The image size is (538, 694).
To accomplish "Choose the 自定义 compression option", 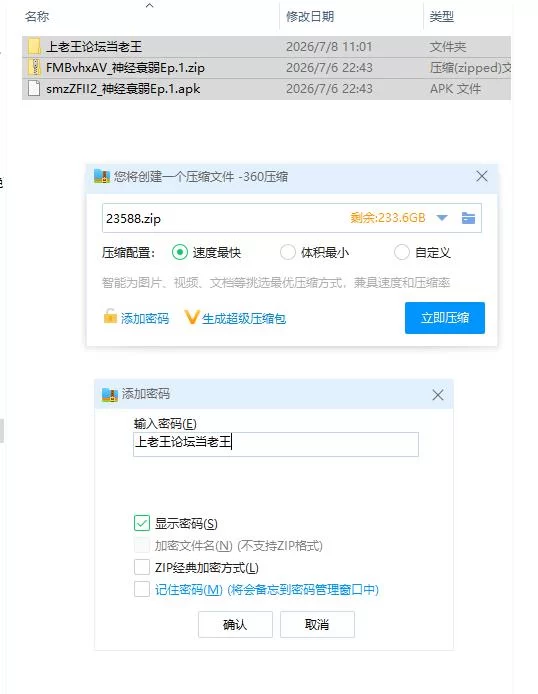I will [x=402, y=252].
